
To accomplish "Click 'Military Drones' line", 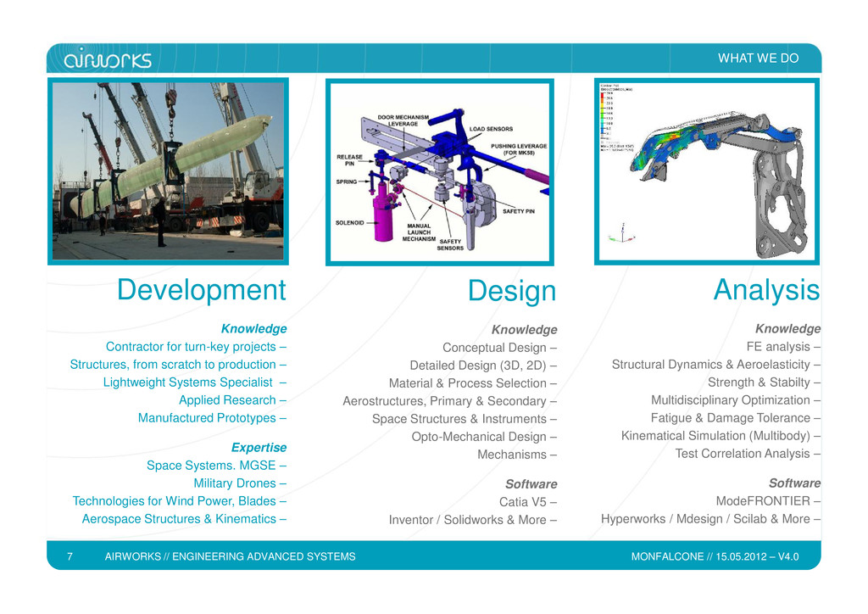I will (x=240, y=483).
